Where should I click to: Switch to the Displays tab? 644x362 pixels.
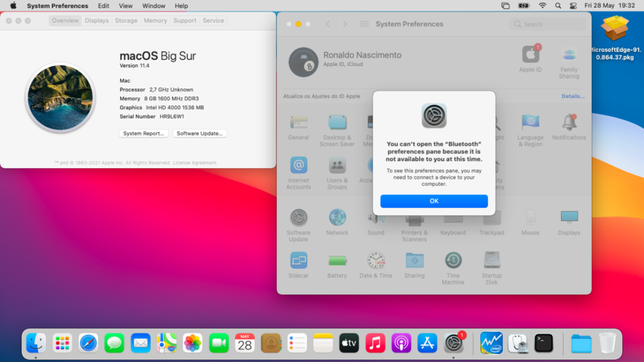click(x=97, y=21)
